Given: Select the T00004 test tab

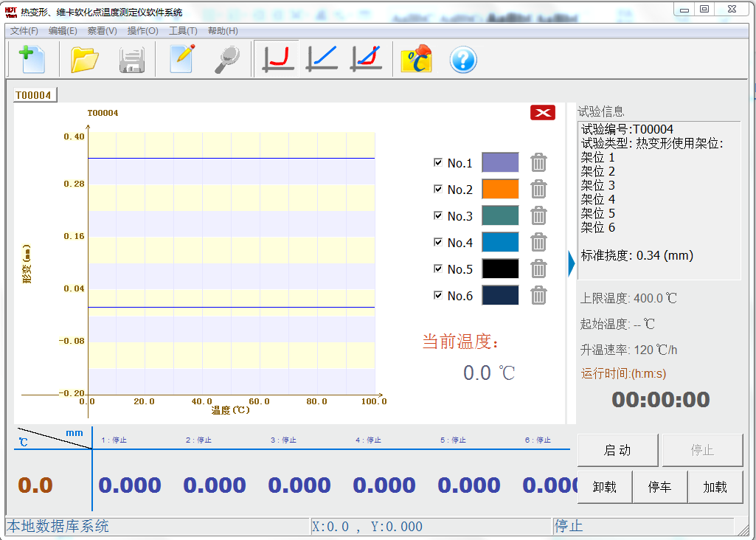Looking at the screenshot, I should pyautogui.click(x=35, y=95).
